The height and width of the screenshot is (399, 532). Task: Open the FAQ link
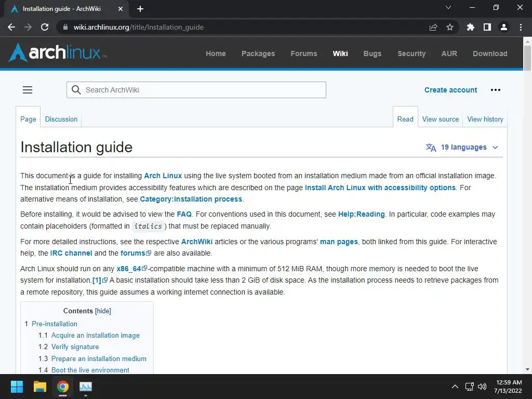coord(184,215)
